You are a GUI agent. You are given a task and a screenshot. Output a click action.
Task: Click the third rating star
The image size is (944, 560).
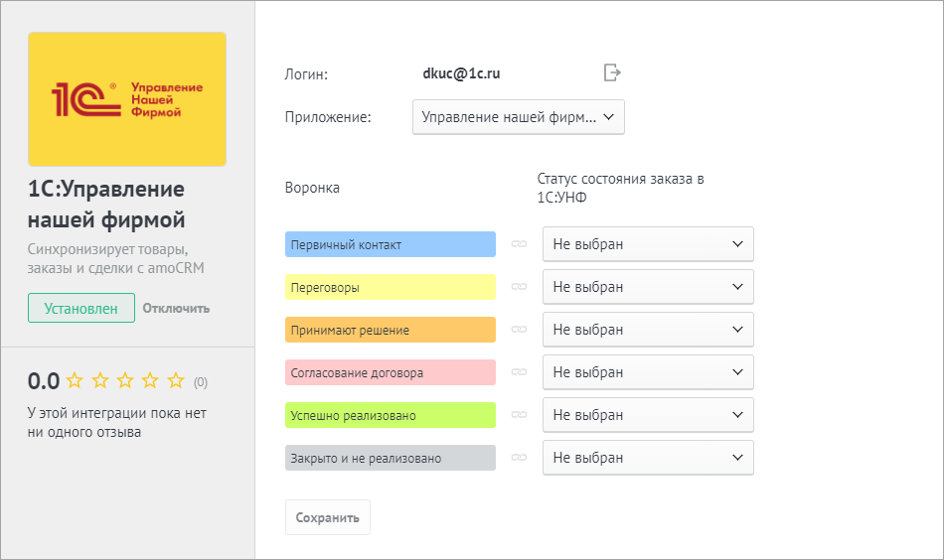[125, 380]
